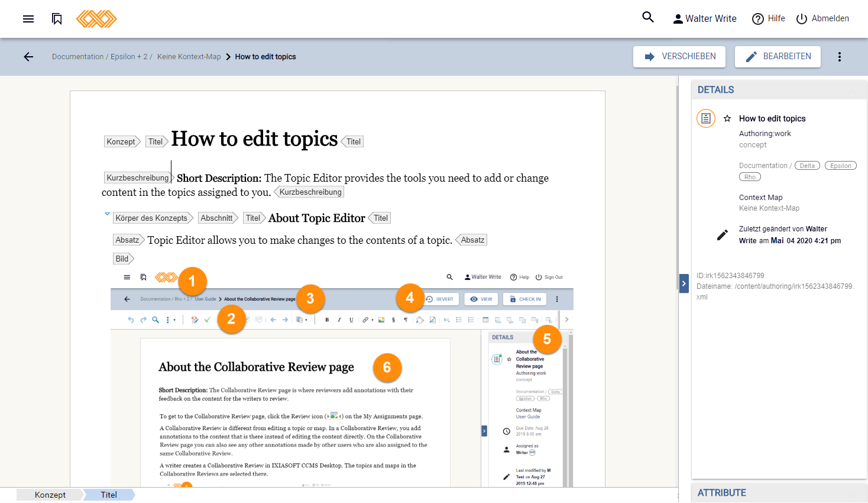This screenshot has width=868, height=503.
Task: Expand the ATTRIBUTE section
Action: [x=779, y=493]
